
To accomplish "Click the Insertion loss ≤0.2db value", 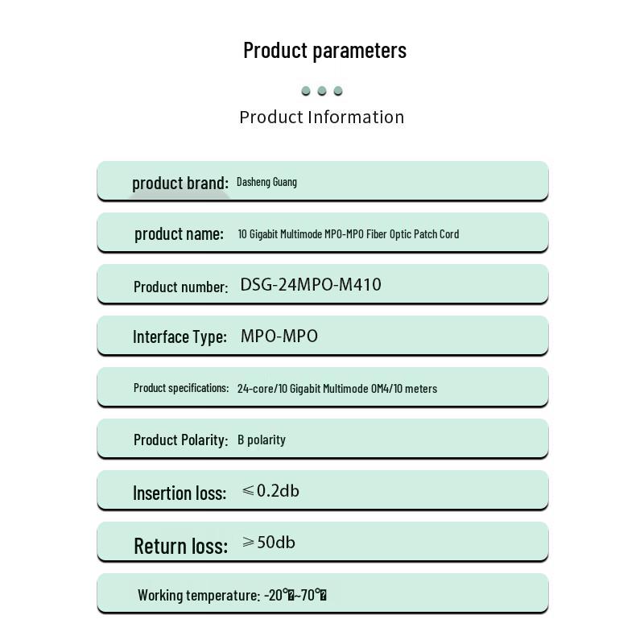I will pyautogui.click(x=270, y=491).
